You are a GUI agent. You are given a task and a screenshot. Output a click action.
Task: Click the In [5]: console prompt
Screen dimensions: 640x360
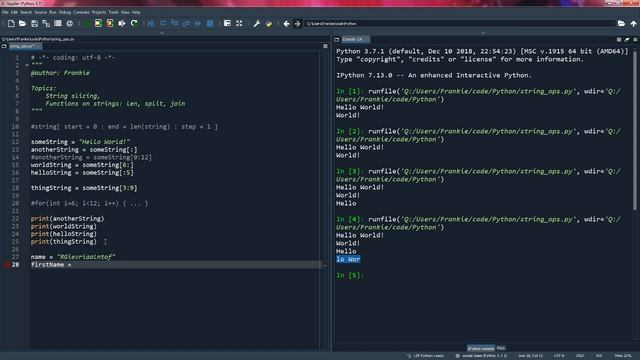(350, 276)
